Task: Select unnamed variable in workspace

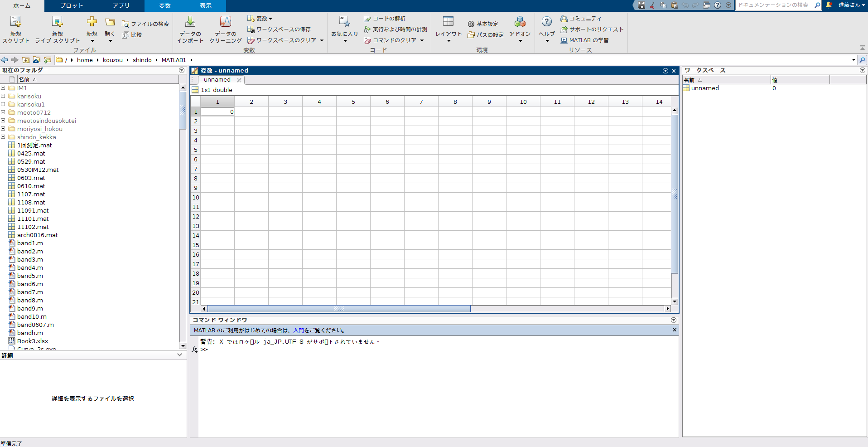Action: pos(705,88)
